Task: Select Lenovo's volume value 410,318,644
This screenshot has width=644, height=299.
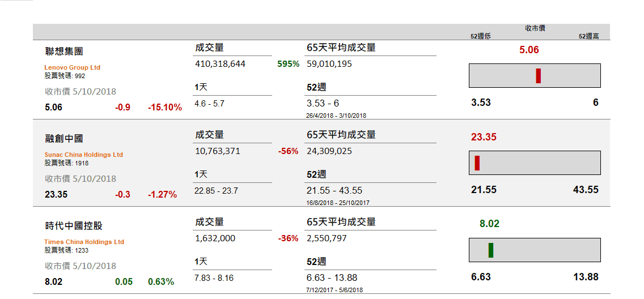Action: pyautogui.click(x=220, y=64)
